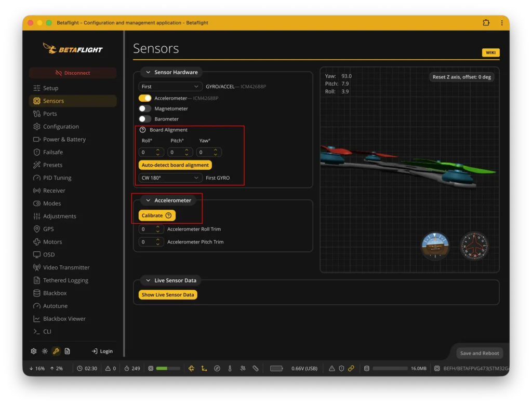Click the Video Transmitter antenna icon
This screenshot has height=406, width=532.
37,267
